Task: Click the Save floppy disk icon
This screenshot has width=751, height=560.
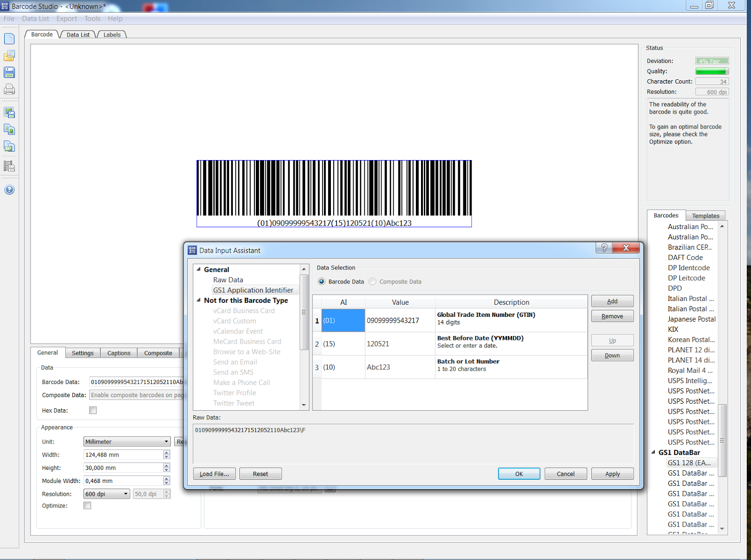Action: coord(9,72)
